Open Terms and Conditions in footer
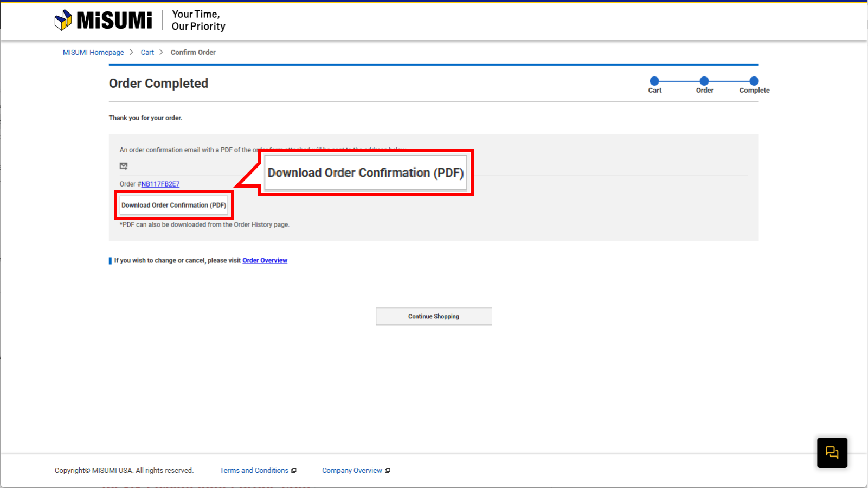868x488 pixels. coord(254,471)
